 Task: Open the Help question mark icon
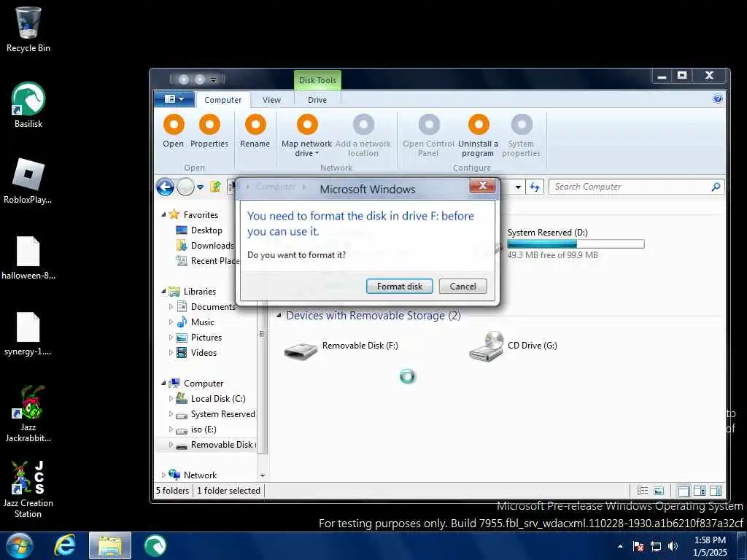pos(717,98)
